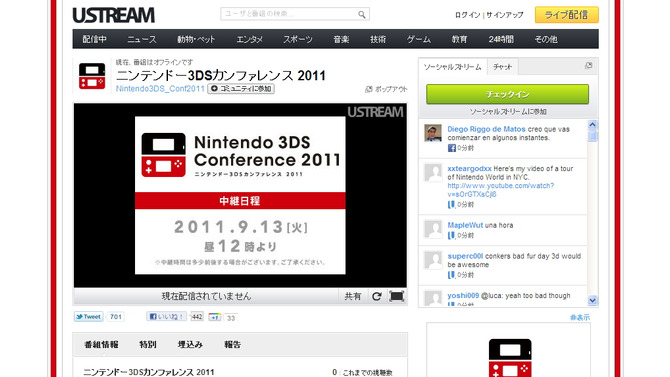
Task: Open the 配信中 nav item
Action: (x=94, y=39)
